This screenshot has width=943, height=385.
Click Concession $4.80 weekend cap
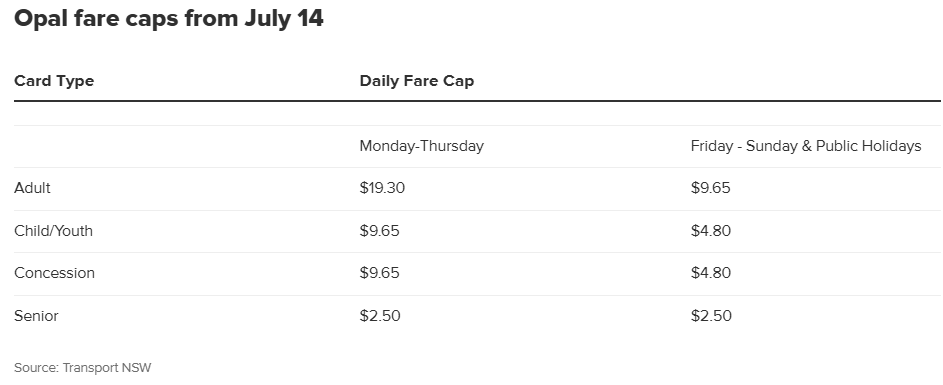point(711,273)
